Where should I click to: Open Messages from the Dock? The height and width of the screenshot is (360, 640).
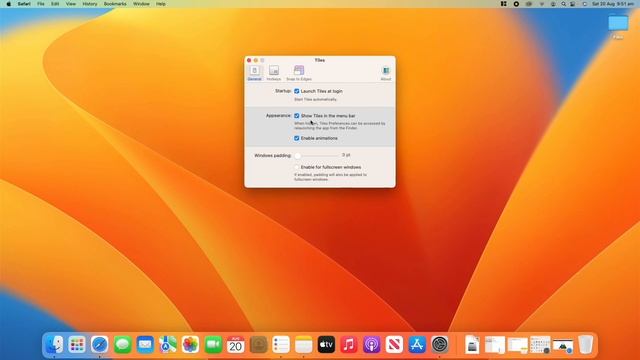(x=122, y=345)
